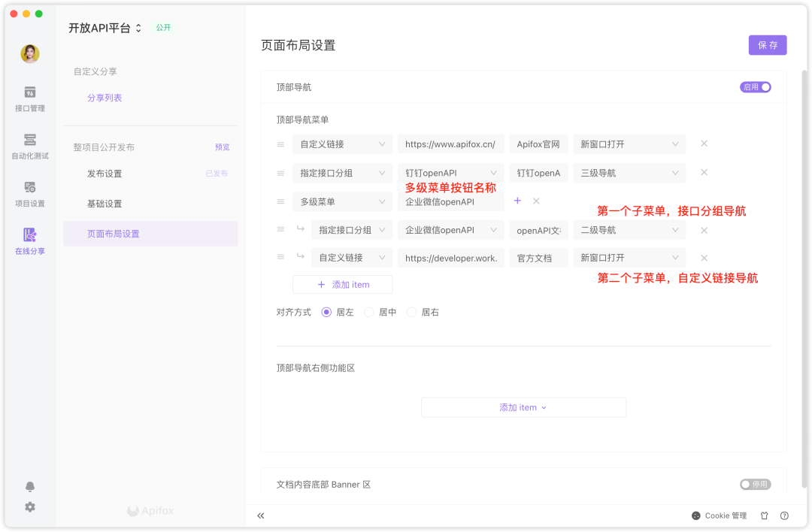Open top-level 指定接口分组 type dropdown
Image resolution: width=812 pixels, height=532 pixels.
pyautogui.click(x=342, y=174)
